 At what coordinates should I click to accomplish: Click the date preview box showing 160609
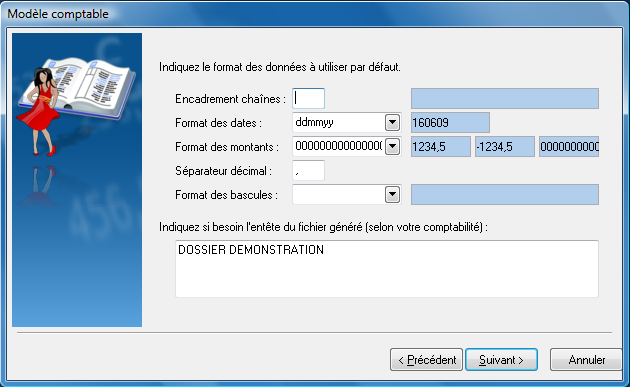[x=450, y=123]
